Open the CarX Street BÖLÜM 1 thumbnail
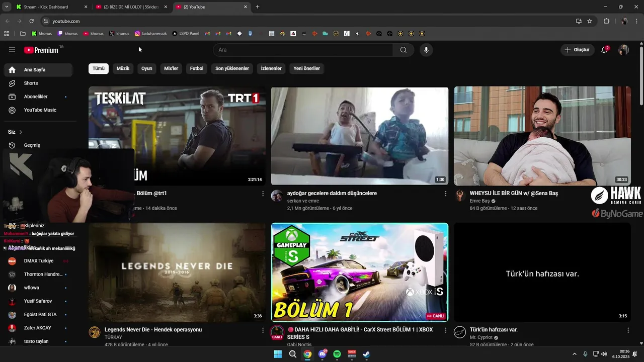 [x=359, y=272]
